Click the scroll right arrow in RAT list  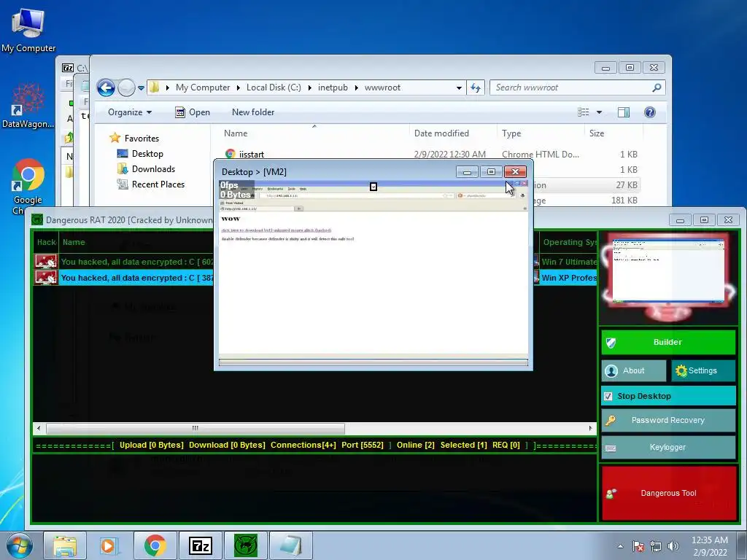(591, 428)
